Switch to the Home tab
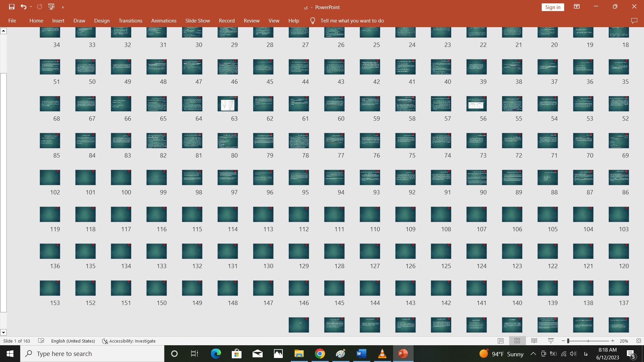This screenshot has width=644, height=362. [36, 20]
